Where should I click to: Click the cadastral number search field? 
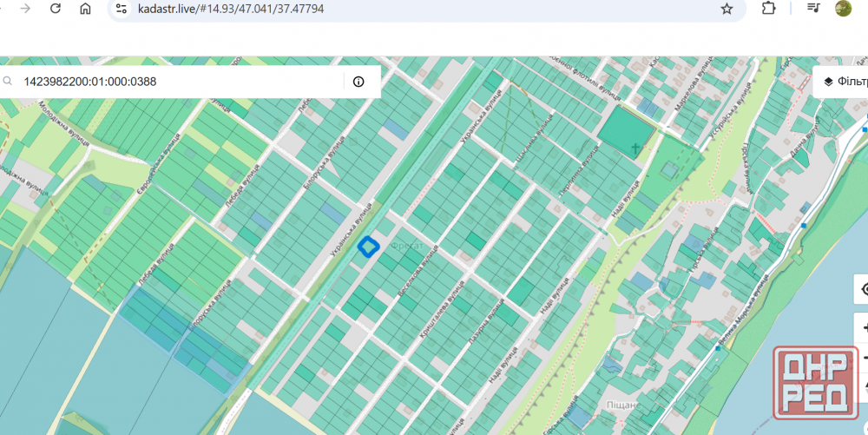(174, 82)
